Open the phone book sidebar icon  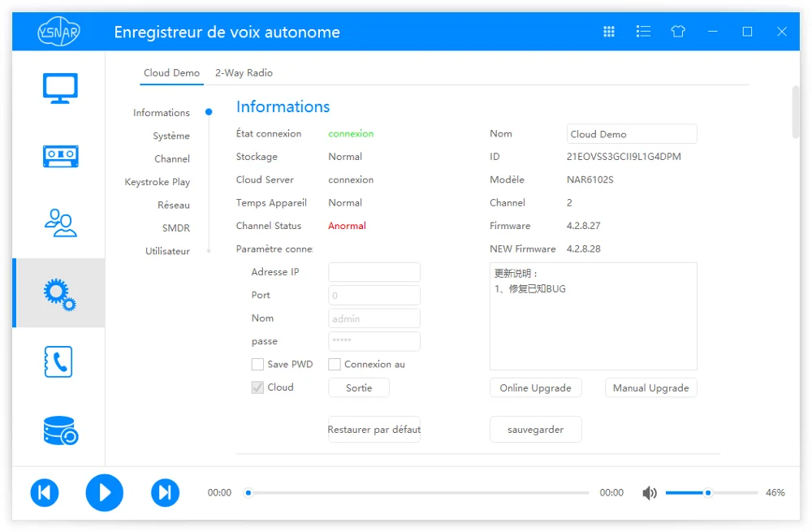pos(58,361)
